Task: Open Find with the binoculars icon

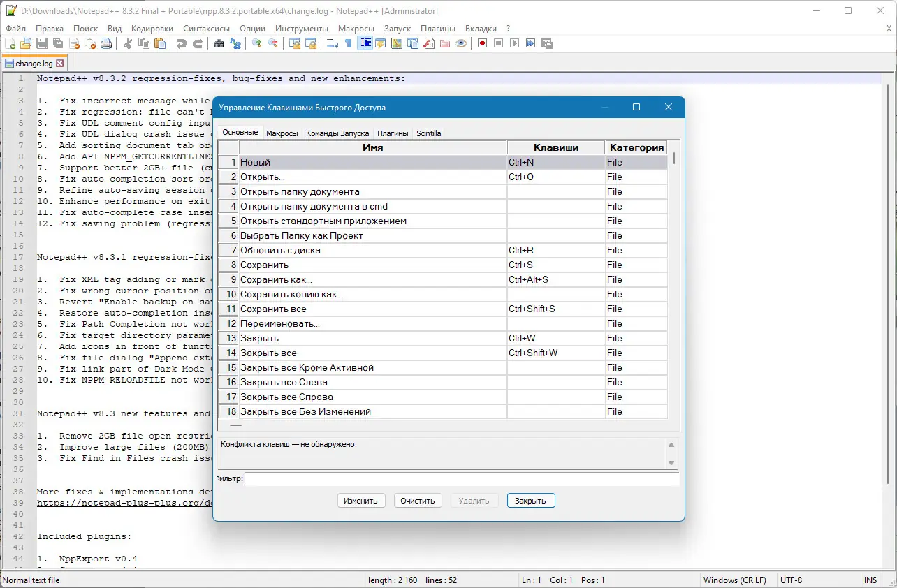Action: [219, 43]
